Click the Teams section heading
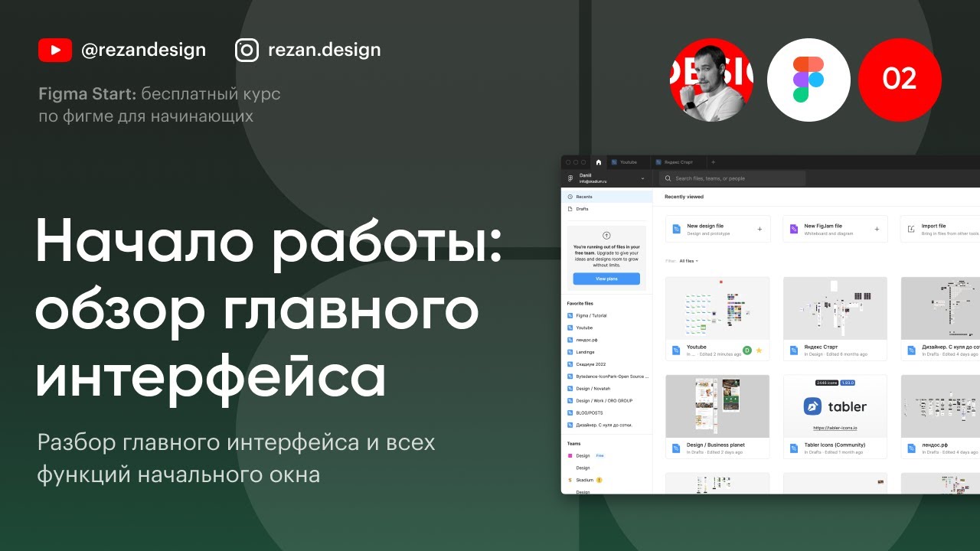Screen dimensions: 980x551 tap(573, 443)
